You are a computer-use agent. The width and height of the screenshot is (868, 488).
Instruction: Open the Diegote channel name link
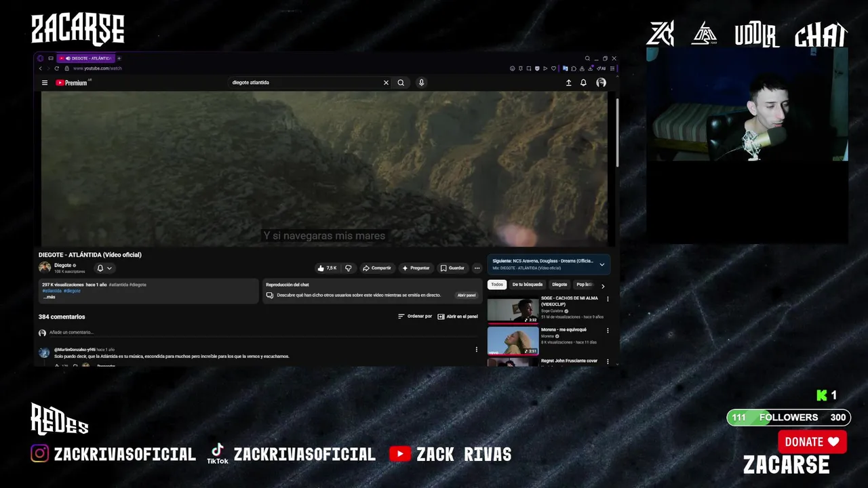[x=63, y=266]
